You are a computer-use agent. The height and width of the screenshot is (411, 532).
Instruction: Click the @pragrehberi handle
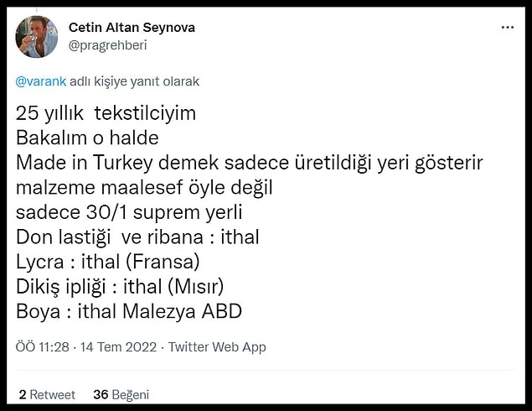point(107,45)
